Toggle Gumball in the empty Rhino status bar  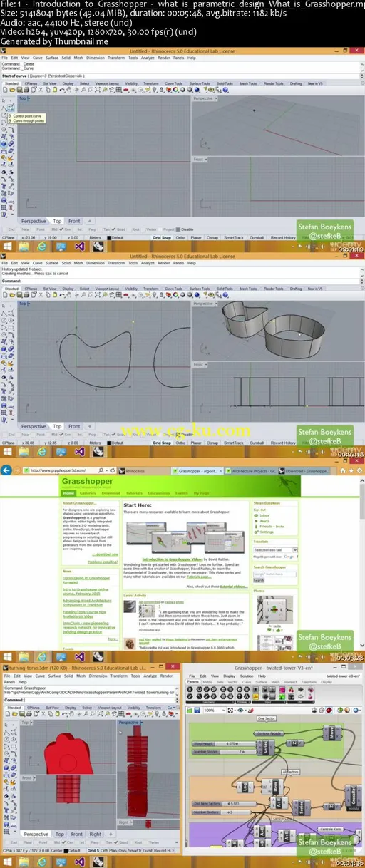[257, 237]
